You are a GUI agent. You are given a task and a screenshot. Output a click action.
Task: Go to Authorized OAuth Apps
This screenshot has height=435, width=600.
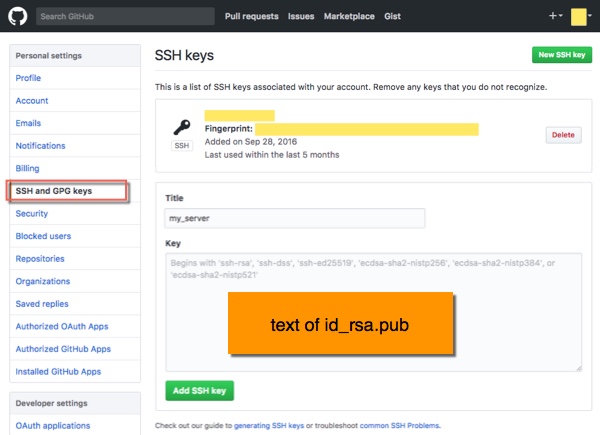pos(62,326)
